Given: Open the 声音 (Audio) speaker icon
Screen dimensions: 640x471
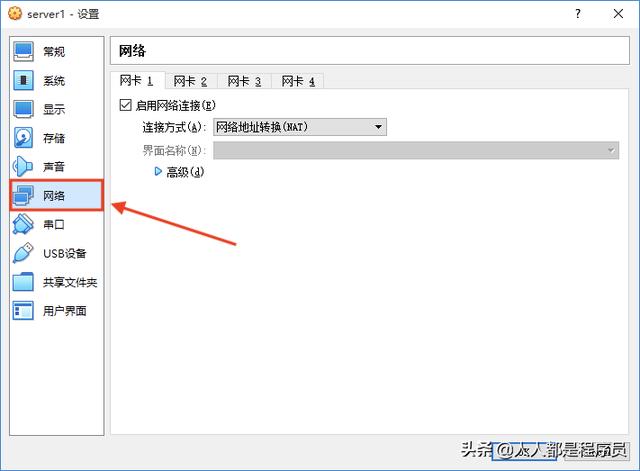Looking at the screenshot, I should (x=23, y=167).
